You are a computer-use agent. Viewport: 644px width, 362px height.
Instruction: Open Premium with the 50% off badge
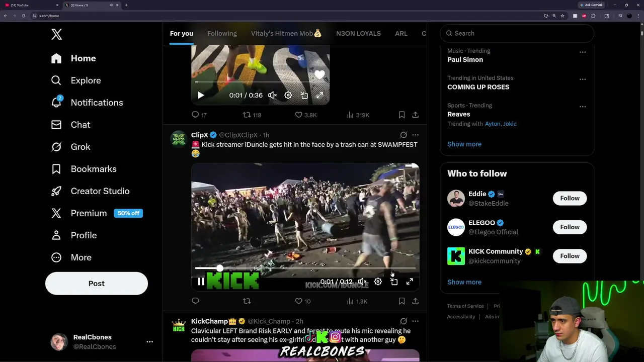pos(97,213)
